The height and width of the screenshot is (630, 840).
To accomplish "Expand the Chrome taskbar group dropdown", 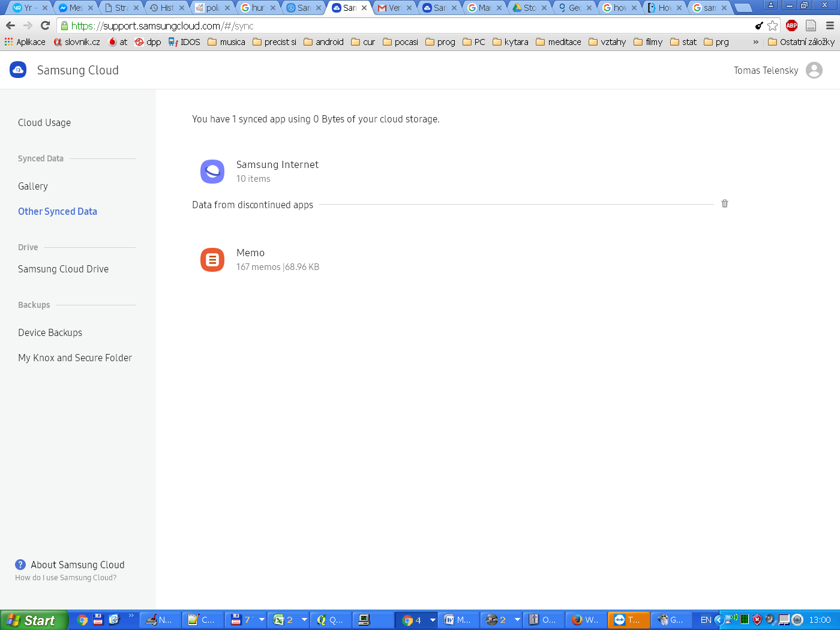I will pos(433,620).
